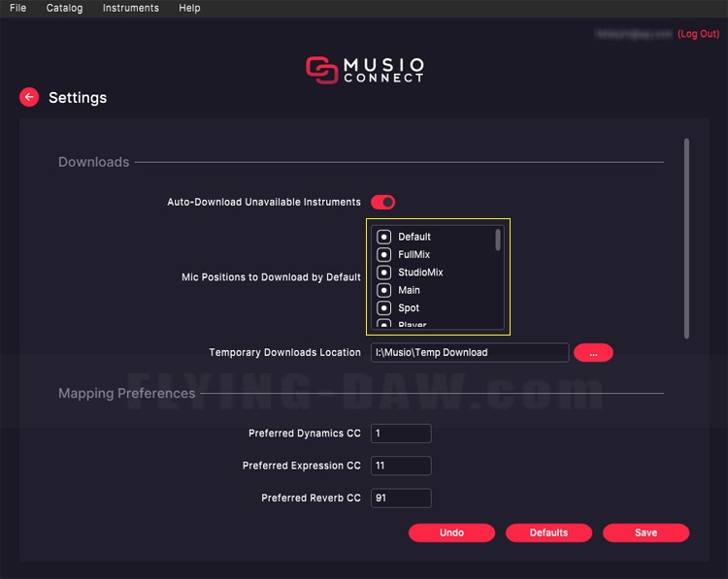
Task: Click the red back arrow beside Settings
Action: pos(29,97)
